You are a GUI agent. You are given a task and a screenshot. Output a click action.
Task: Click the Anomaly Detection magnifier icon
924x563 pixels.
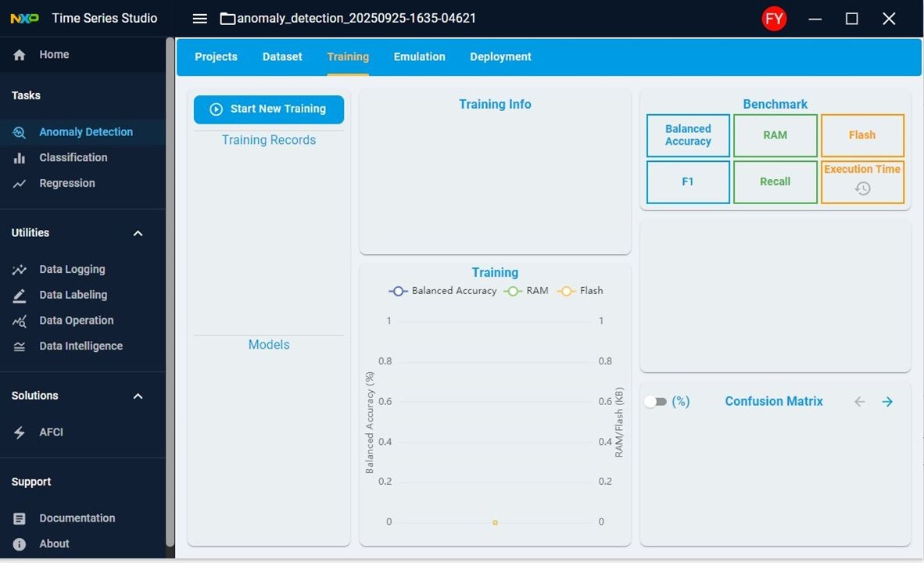pyautogui.click(x=20, y=132)
